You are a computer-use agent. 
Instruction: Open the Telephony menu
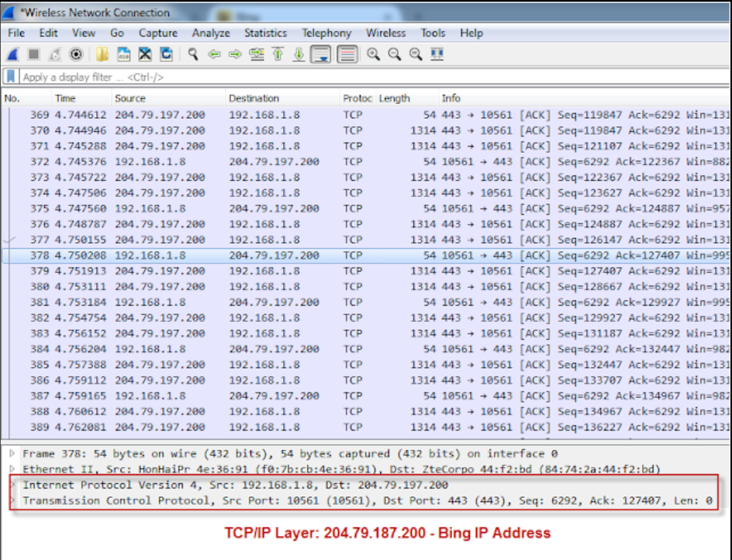326,33
